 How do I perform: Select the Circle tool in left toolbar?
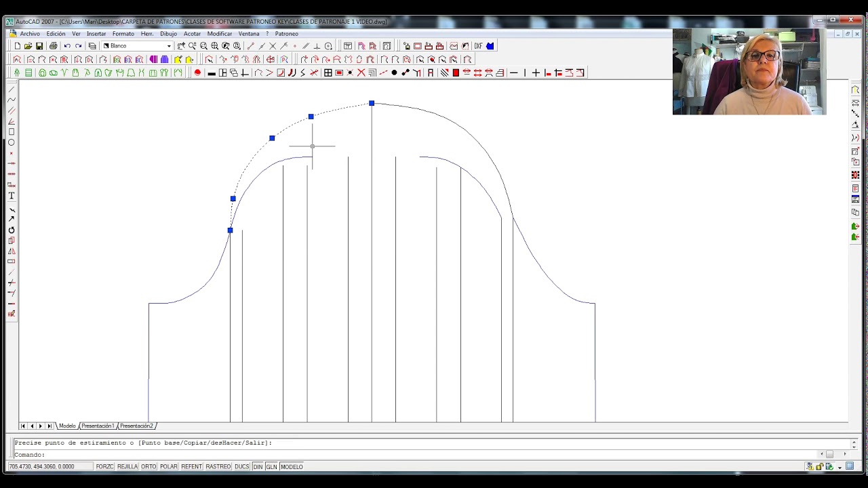[12, 142]
